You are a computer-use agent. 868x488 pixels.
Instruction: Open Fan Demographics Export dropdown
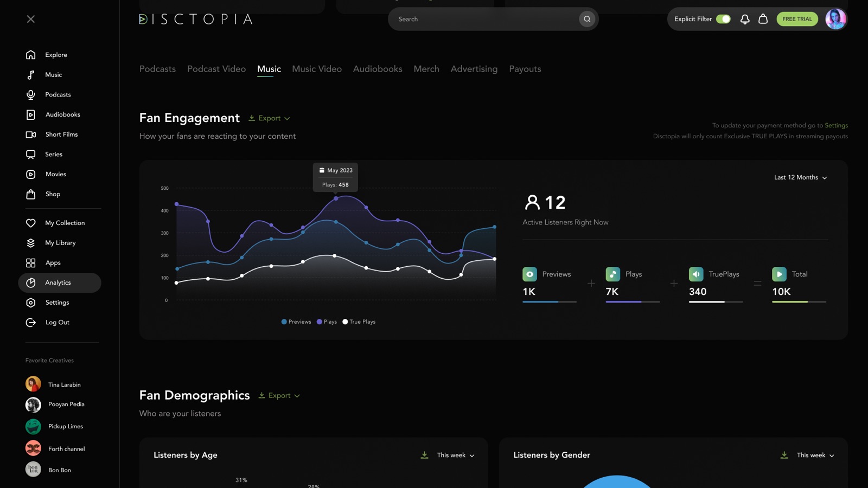[x=279, y=396]
